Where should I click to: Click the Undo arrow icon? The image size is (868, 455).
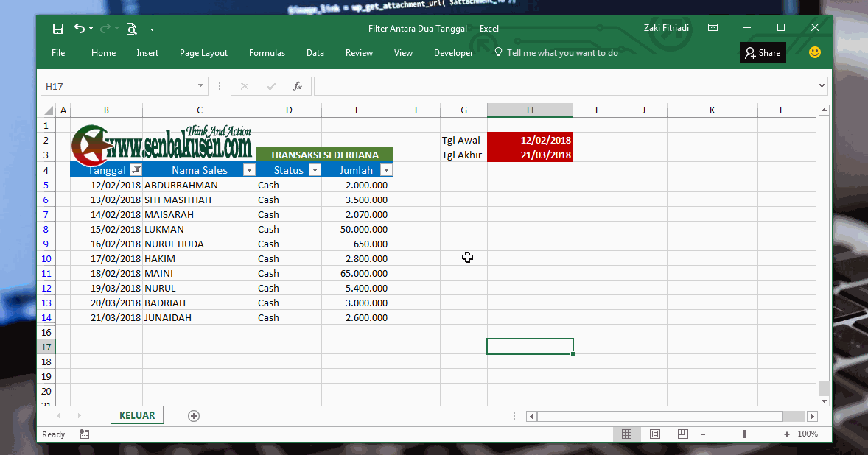tap(80, 28)
